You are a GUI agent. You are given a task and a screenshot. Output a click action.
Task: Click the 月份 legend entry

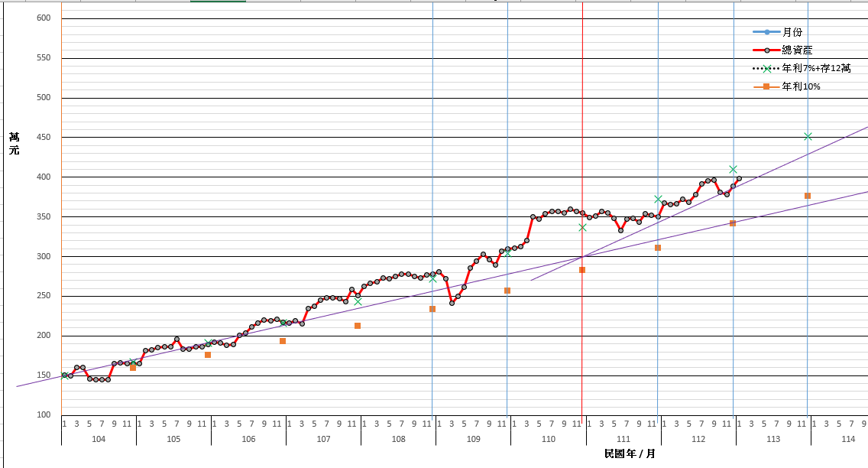[x=792, y=32]
